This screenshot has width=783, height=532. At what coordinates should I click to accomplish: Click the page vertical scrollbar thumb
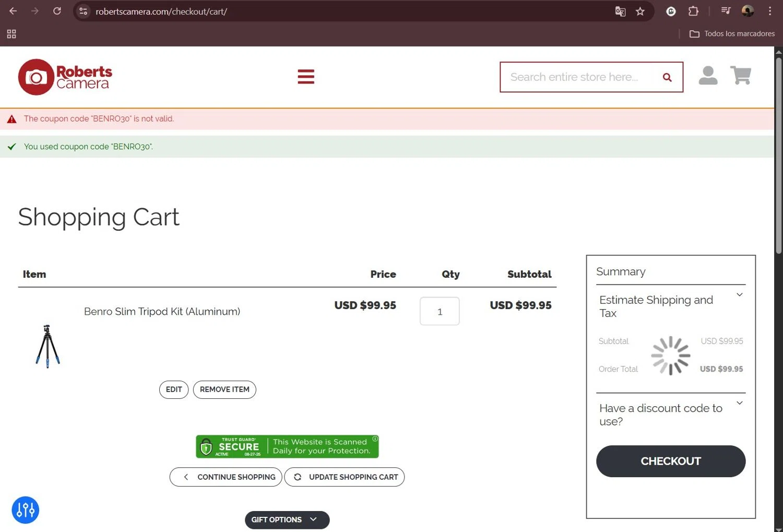[778, 156]
